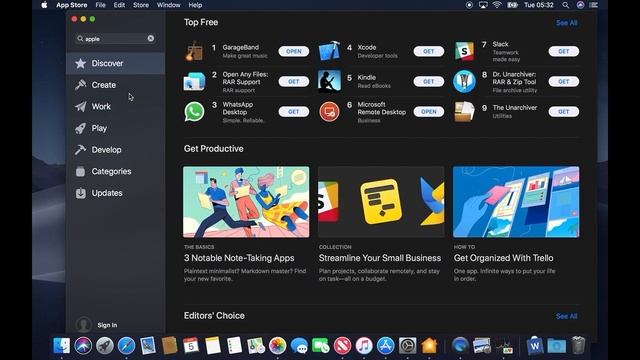The image size is (640, 360).
Task: Open the File menu
Action: click(x=100, y=5)
